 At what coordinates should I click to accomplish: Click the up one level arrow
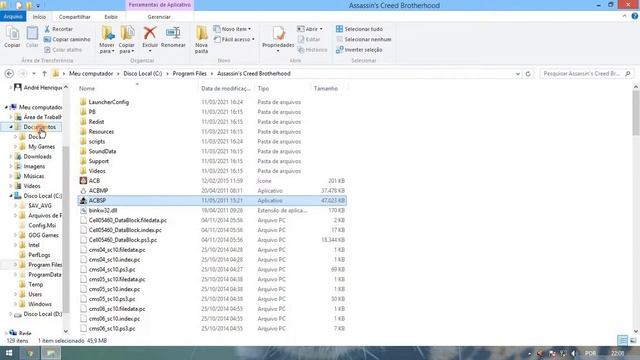click(x=44, y=73)
